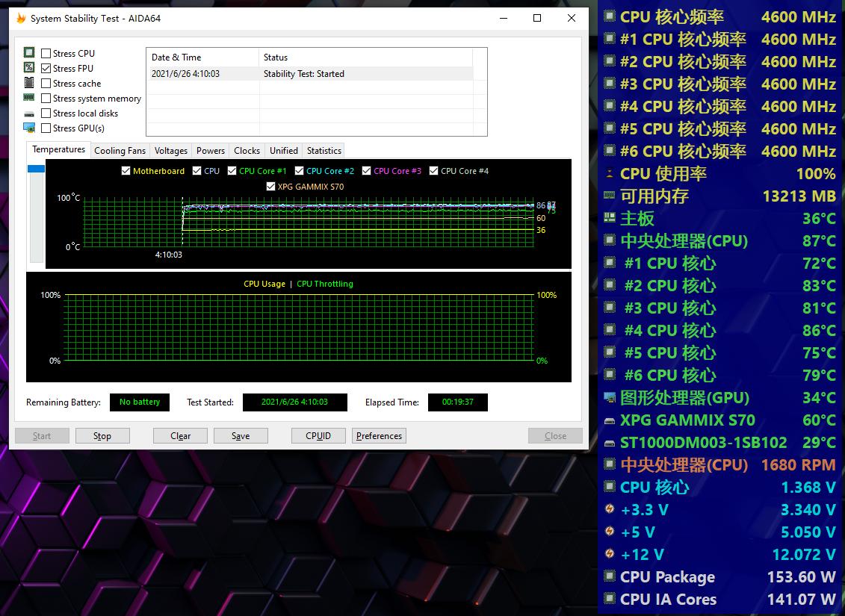The image size is (845, 616).
Task: Click the percent icon beside Stress FPU
Action: [x=29, y=68]
